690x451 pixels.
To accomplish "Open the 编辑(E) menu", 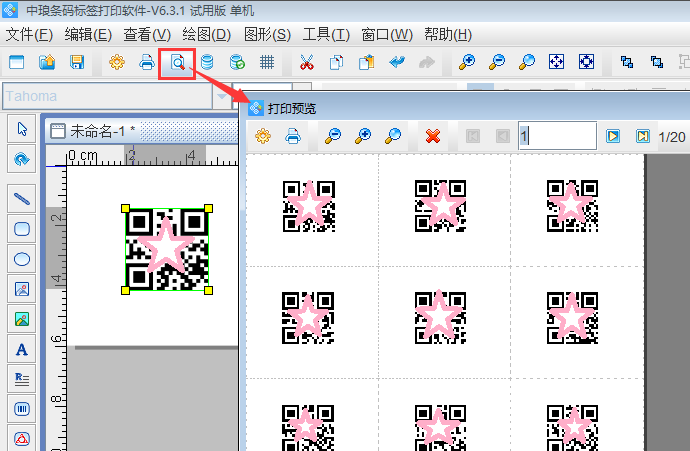I will click(x=88, y=34).
